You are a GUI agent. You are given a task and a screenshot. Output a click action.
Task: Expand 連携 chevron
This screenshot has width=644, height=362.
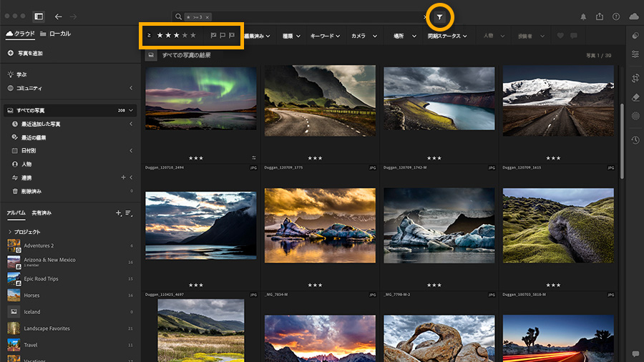(131, 177)
